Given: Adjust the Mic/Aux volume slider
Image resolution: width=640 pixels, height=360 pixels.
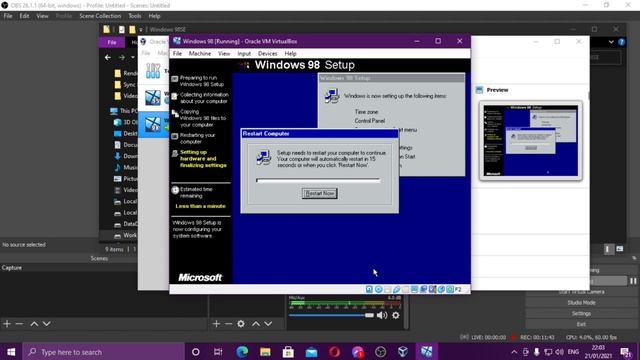Looking at the screenshot, I should [x=331, y=315].
